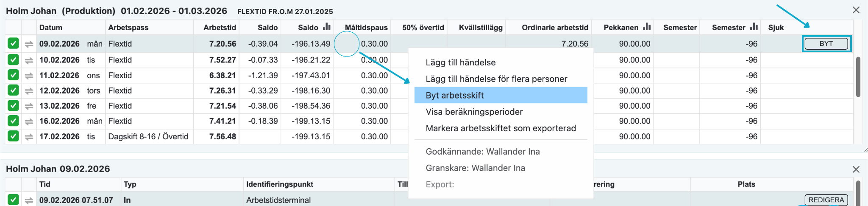The height and width of the screenshot is (206, 868).
Task: Open bar chart icon in Semester column header
Action: (754, 27)
